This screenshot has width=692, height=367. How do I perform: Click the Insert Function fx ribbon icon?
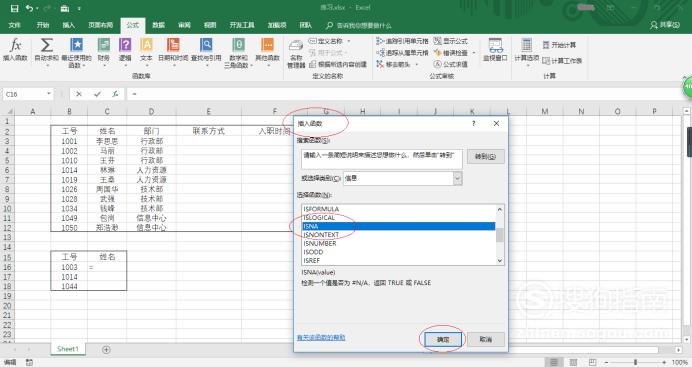[x=15, y=49]
